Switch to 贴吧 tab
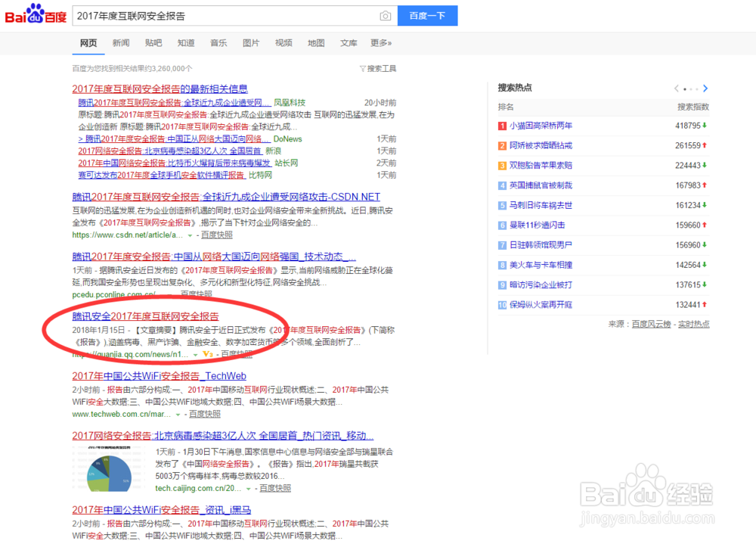 click(x=153, y=43)
